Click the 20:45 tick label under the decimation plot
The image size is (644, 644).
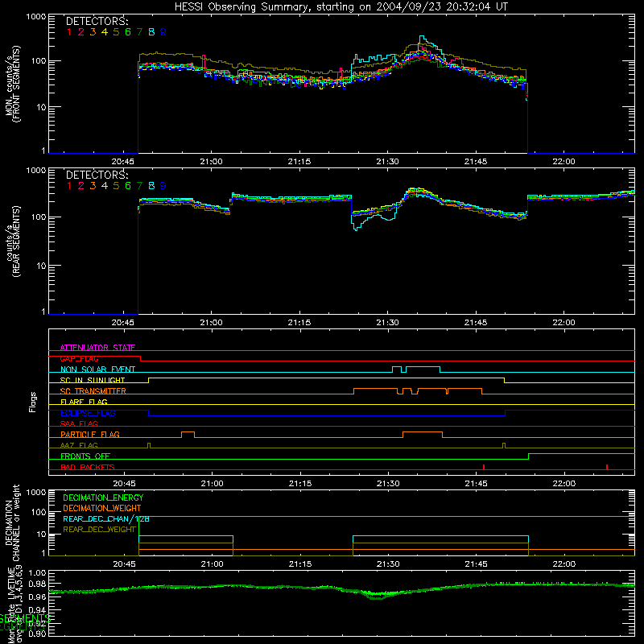pos(124,564)
